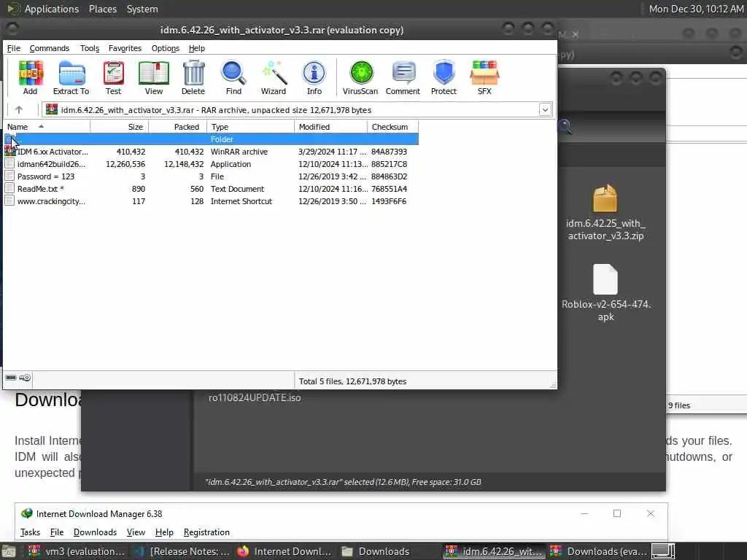Open the System menu in top panel
This screenshot has width=747, height=560.
[x=142, y=9]
